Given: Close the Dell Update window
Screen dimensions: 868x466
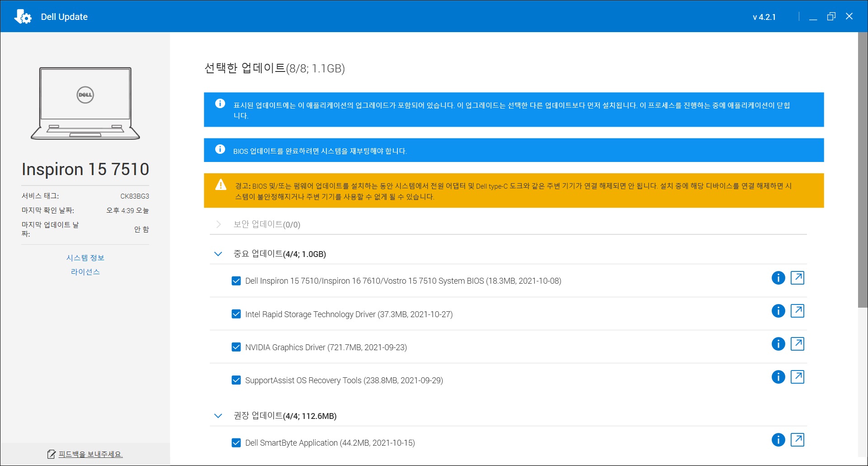Looking at the screenshot, I should (849, 16).
